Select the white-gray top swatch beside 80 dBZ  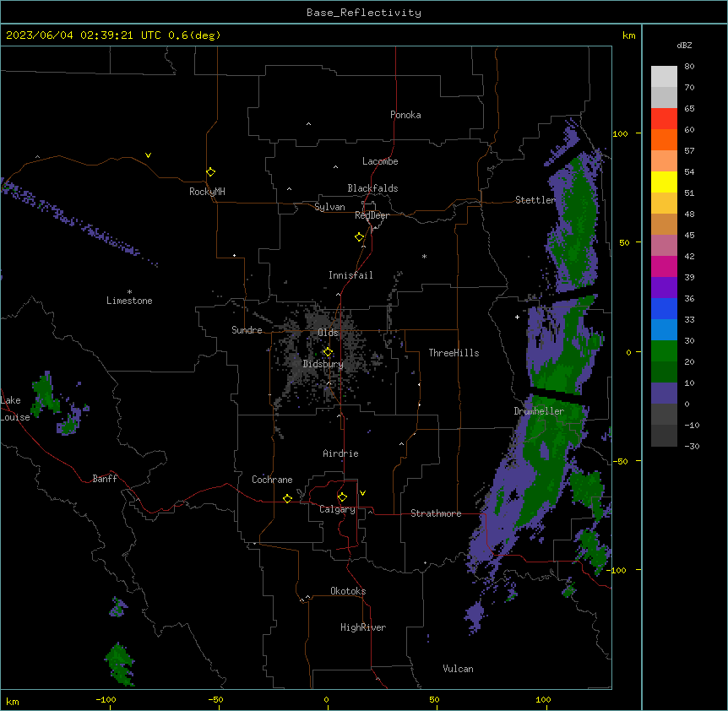[x=664, y=76]
